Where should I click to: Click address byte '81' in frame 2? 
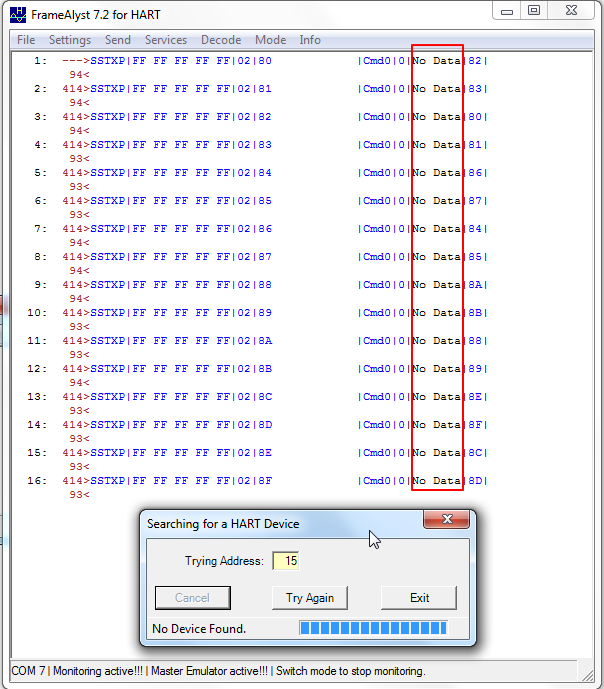265,89
